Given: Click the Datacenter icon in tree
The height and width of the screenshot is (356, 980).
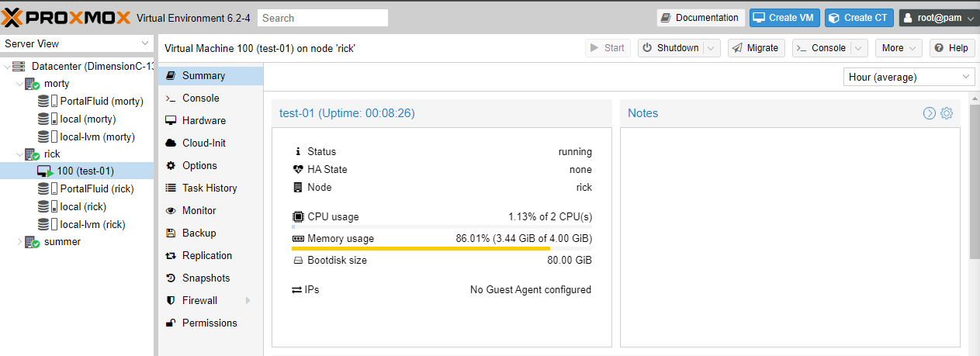Looking at the screenshot, I should coord(19,67).
